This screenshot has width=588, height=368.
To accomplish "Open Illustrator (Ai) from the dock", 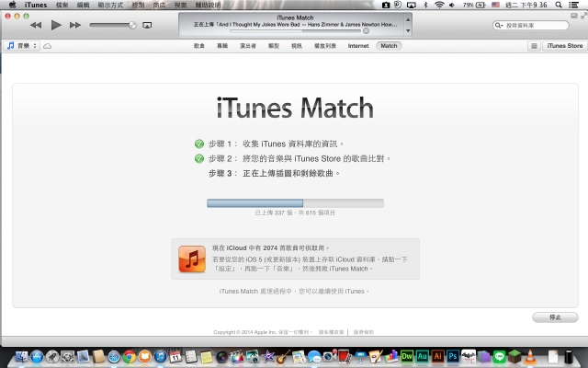I will click(437, 356).
